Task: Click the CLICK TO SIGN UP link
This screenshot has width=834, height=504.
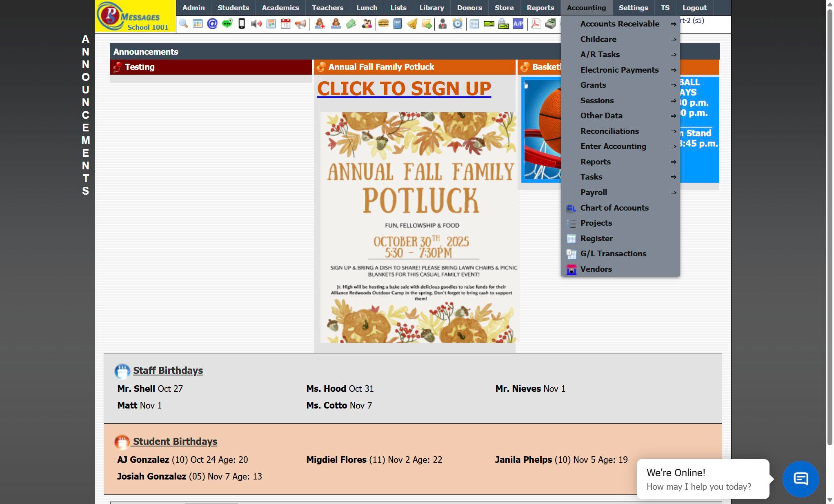Action: (404, 89)
